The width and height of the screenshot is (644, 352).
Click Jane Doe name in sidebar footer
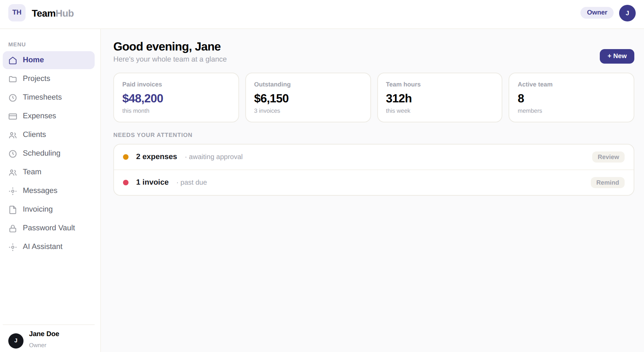point(44,334)
